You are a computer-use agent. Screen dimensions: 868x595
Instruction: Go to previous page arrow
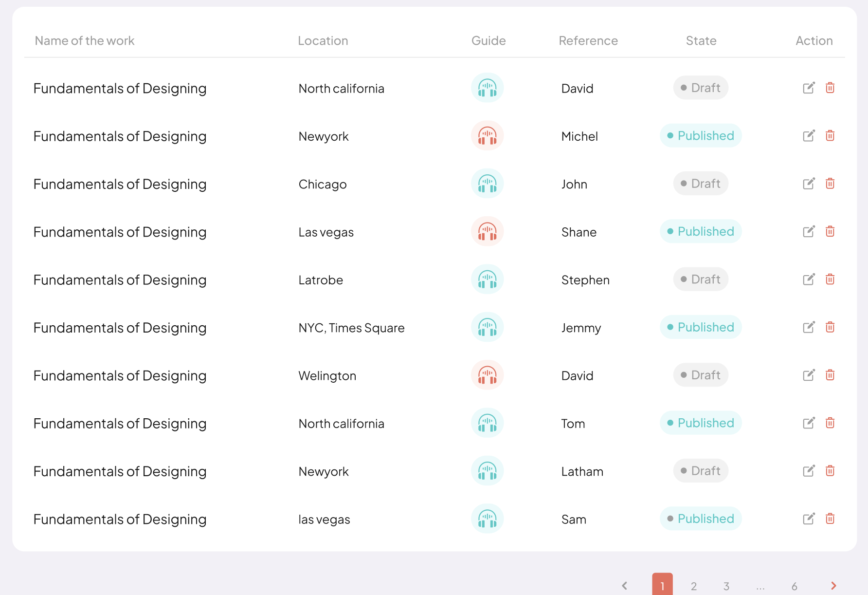[x=625, y=586]
